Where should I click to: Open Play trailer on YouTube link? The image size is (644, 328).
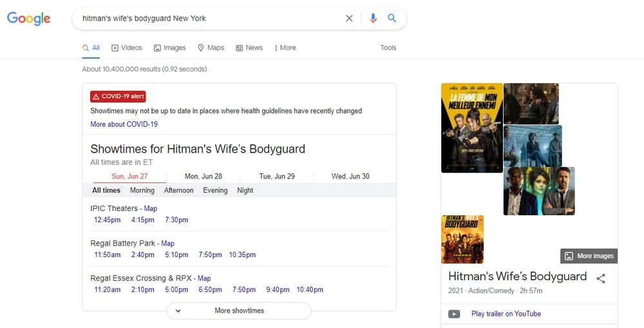pos(506,314)
